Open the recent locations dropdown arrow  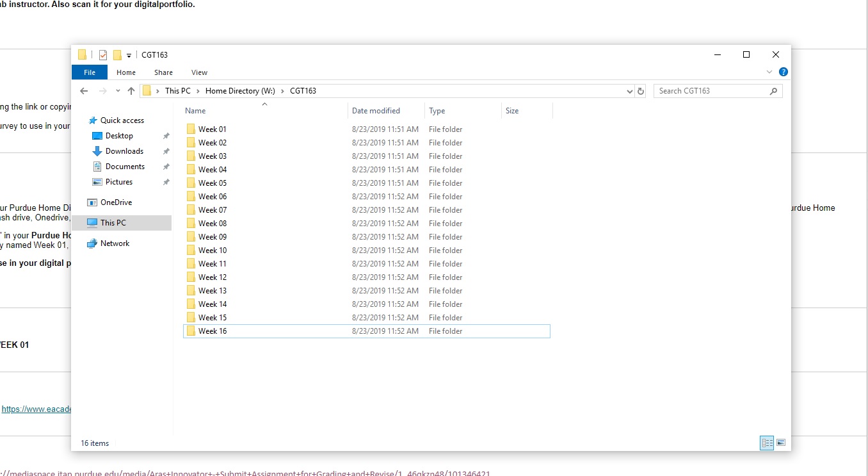118,91
